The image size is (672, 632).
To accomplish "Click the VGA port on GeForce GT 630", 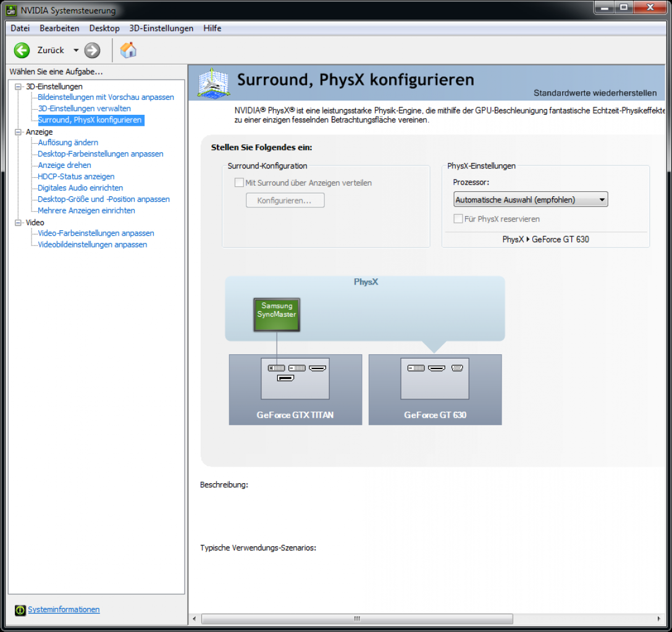I will coord(457,368).
